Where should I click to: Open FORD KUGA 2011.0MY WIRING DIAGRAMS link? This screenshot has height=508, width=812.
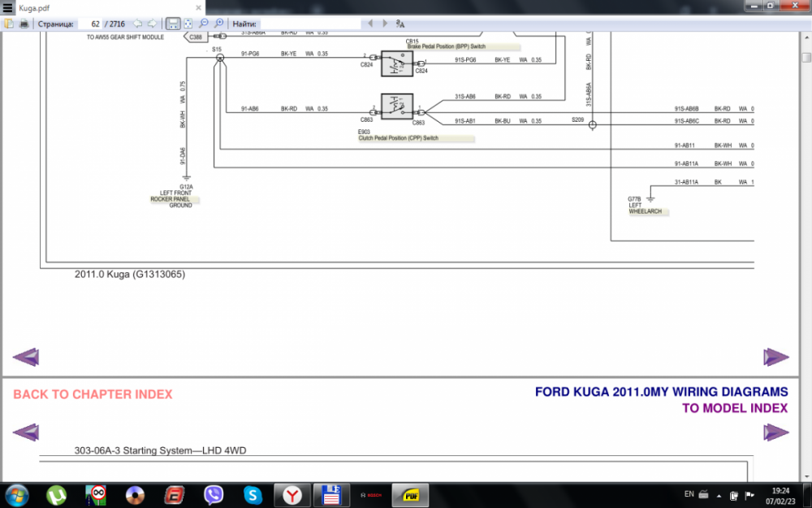coord(661,392)
